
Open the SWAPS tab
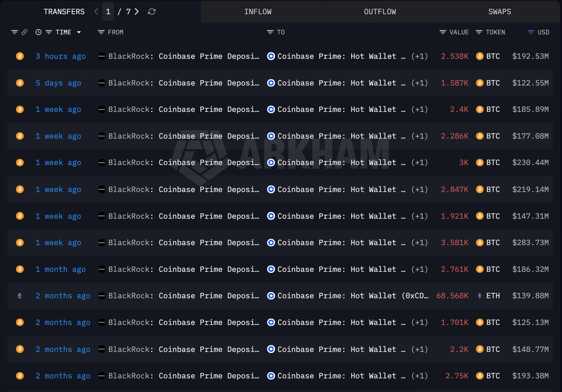tap(500, 12)
